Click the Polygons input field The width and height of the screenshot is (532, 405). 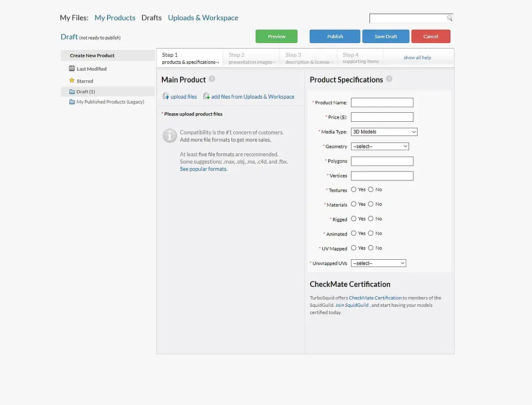click(382, 161)
